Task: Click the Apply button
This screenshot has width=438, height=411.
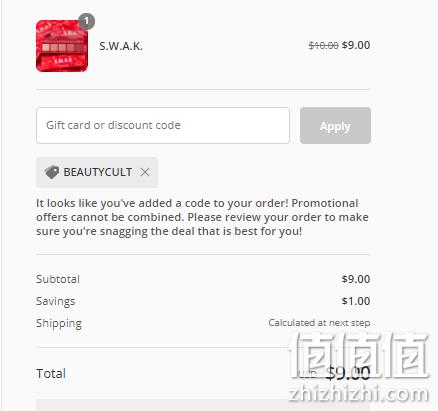Action: pyautogui.click(x=335, y=126)
